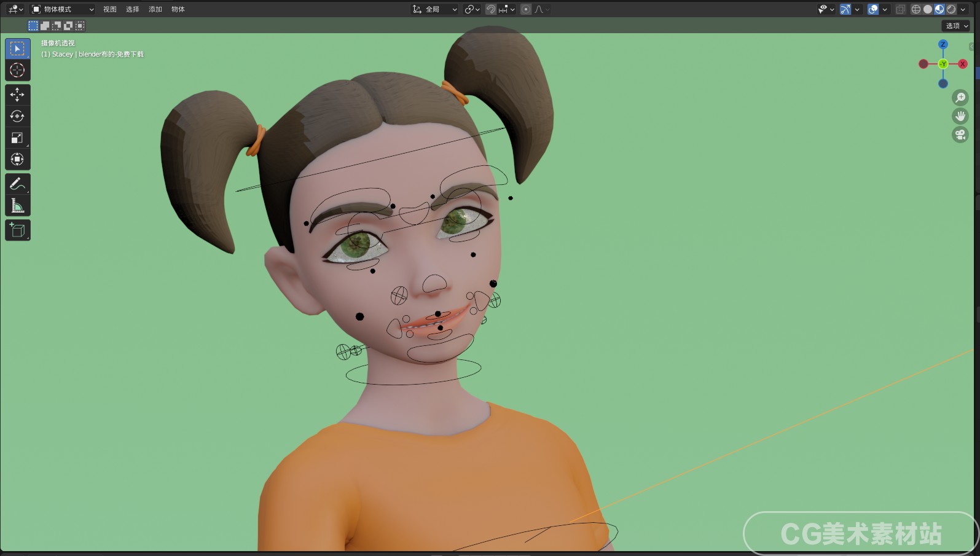Snap view to red X axis
The height and width of the screenshot is (556, 980).
(963, 64)
